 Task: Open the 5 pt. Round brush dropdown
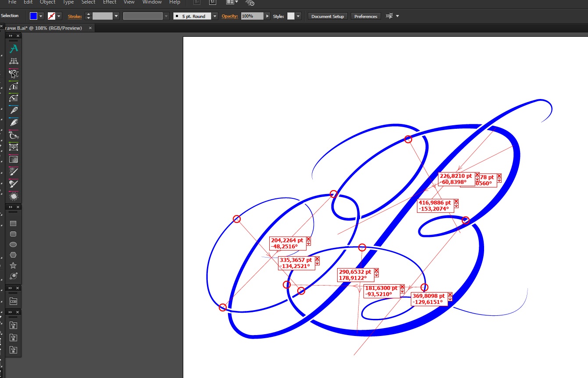[214, 16]
